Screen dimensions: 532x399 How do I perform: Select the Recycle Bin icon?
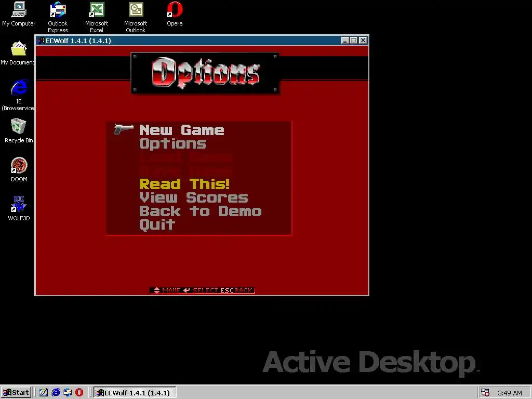tap(19, 130)
